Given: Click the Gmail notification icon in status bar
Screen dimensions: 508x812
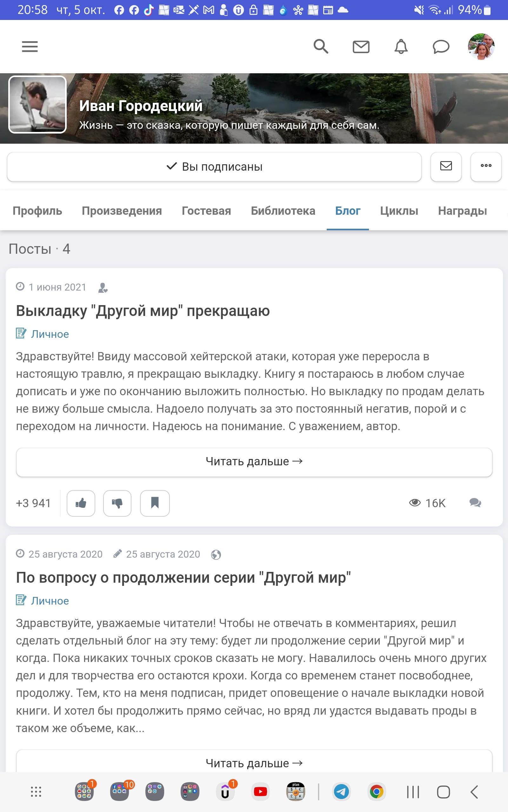Looking at the screenshot, I should coord(209,10).
